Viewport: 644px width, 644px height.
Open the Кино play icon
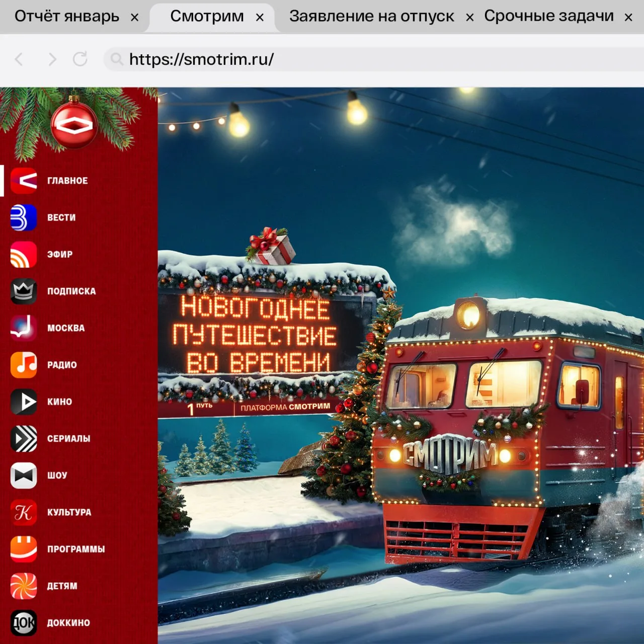[24, 401]
